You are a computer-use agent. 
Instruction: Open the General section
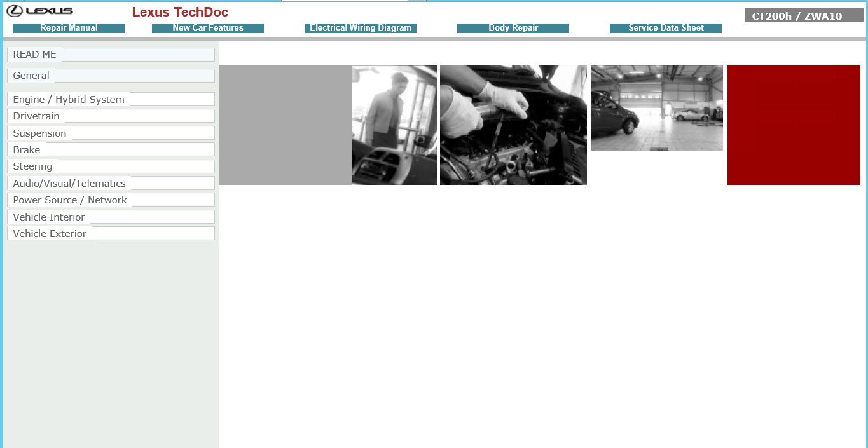111,76
